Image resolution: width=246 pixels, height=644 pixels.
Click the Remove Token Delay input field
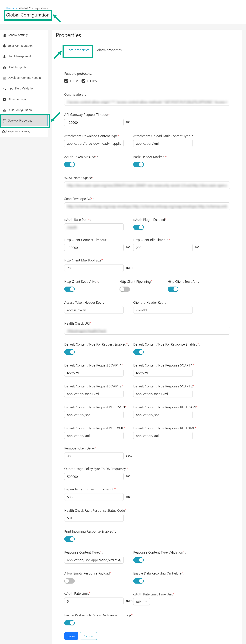[x=94, y=456]
